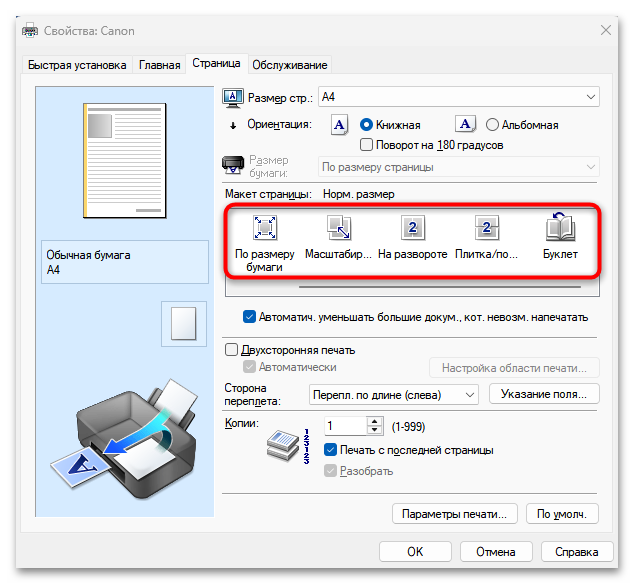Image resolution: width=634 pixels, height=584 pixels.
Task: Click inside the 'Копии' number field
Action: click(x=344, y=425)
